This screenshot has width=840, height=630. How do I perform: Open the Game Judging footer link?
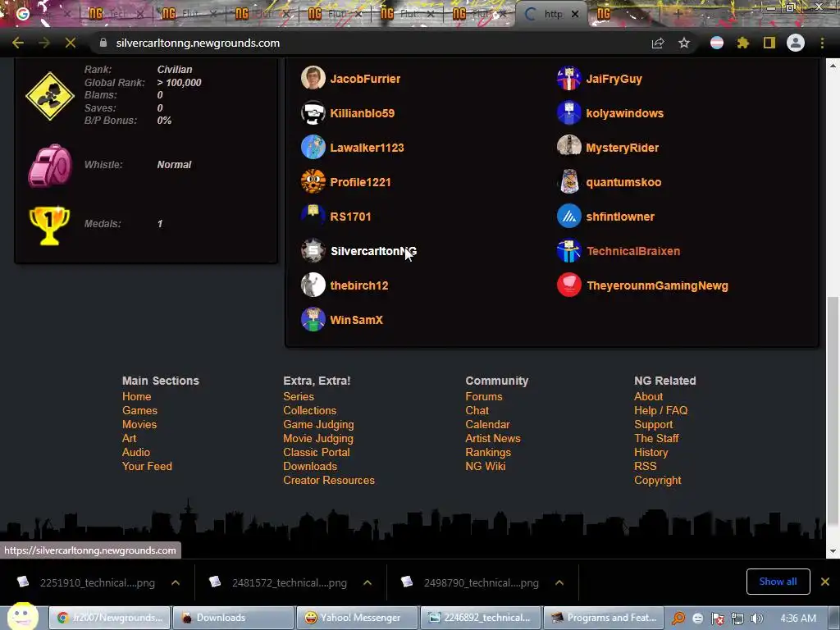[318, 424]
